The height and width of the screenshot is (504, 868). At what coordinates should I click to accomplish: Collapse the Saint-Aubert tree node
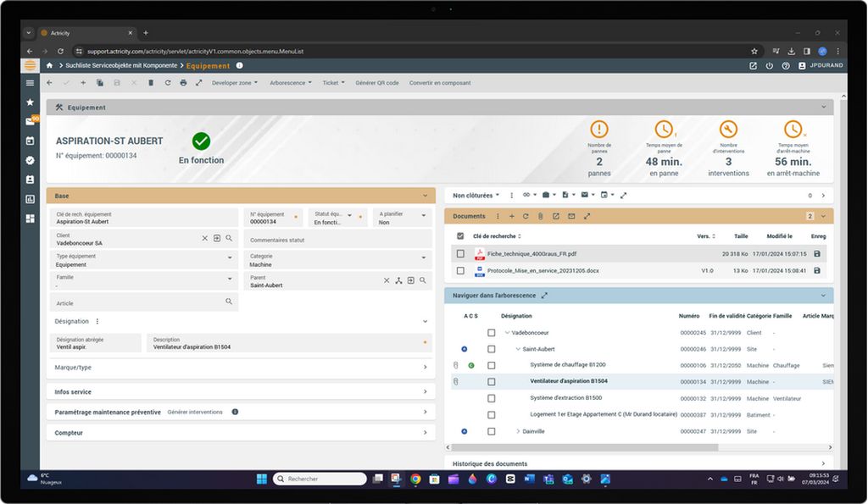[x=518, y=349]
